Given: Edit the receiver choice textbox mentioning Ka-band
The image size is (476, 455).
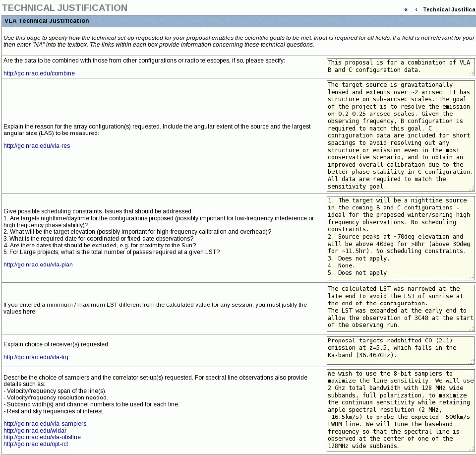Looking at the screenshot, I should pos(398,348).
